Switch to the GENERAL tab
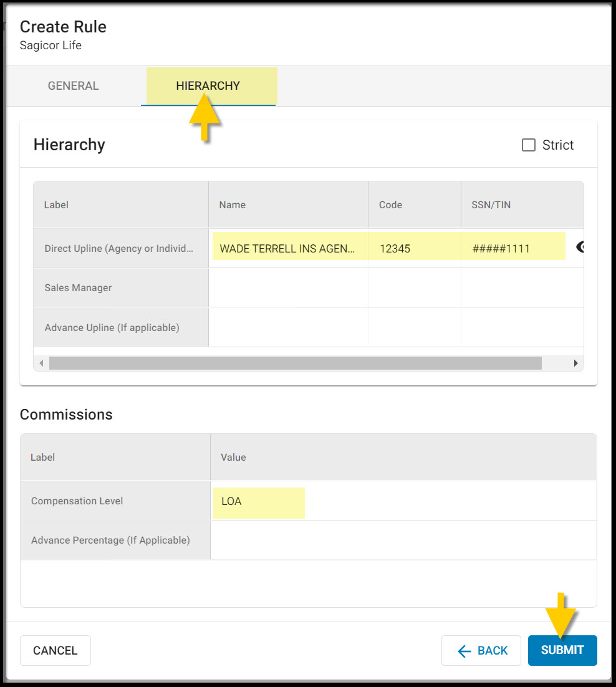 tap(74, 86)
